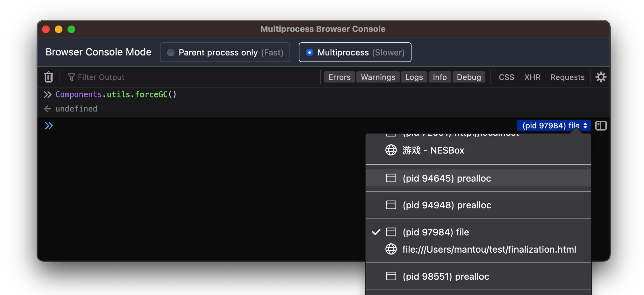
Task: Select Parent process only (Fast) mode
Action: coord(225,52)
